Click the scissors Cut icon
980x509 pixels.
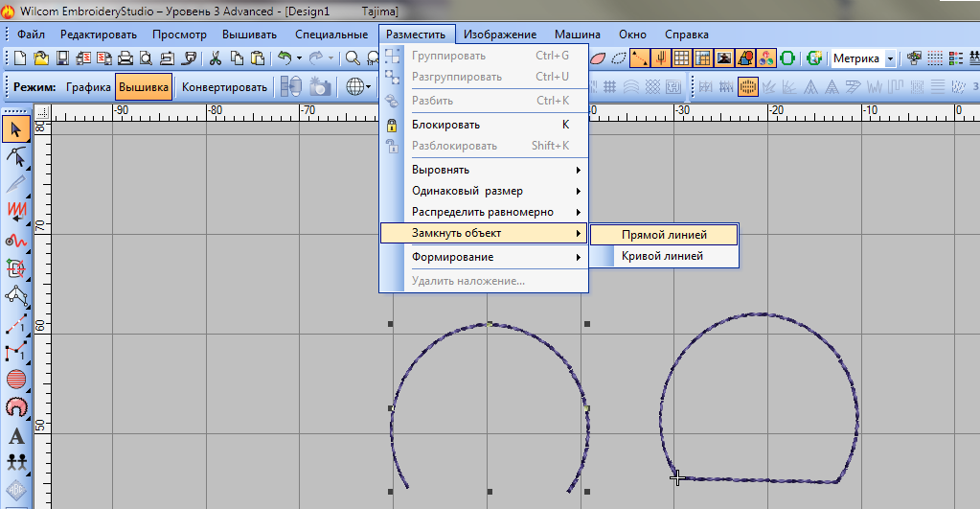216,58
